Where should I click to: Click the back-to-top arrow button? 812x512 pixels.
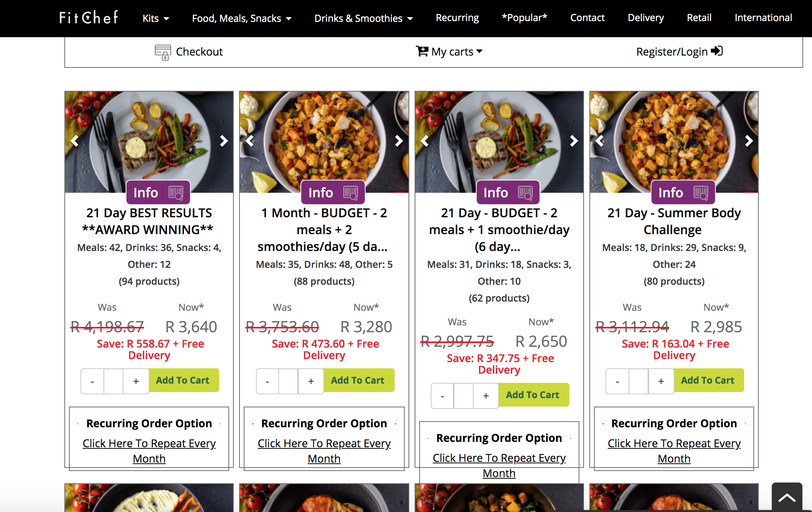(787, 497)
